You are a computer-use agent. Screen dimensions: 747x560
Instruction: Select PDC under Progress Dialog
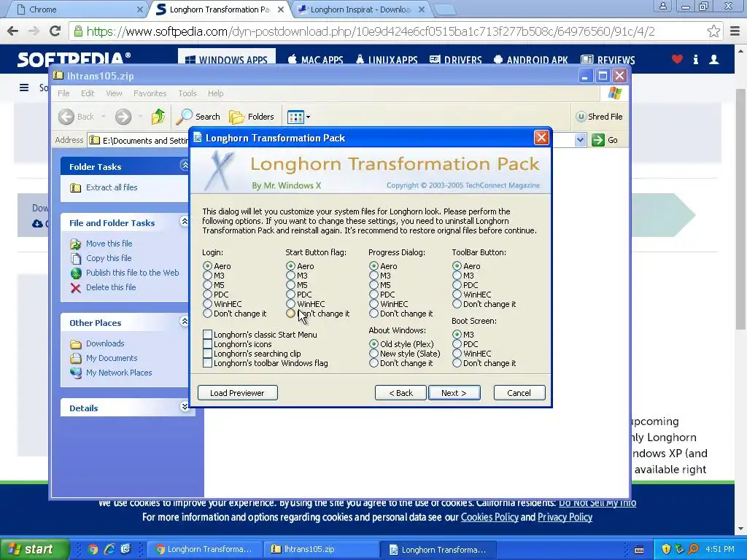click(x=373, y=295)
